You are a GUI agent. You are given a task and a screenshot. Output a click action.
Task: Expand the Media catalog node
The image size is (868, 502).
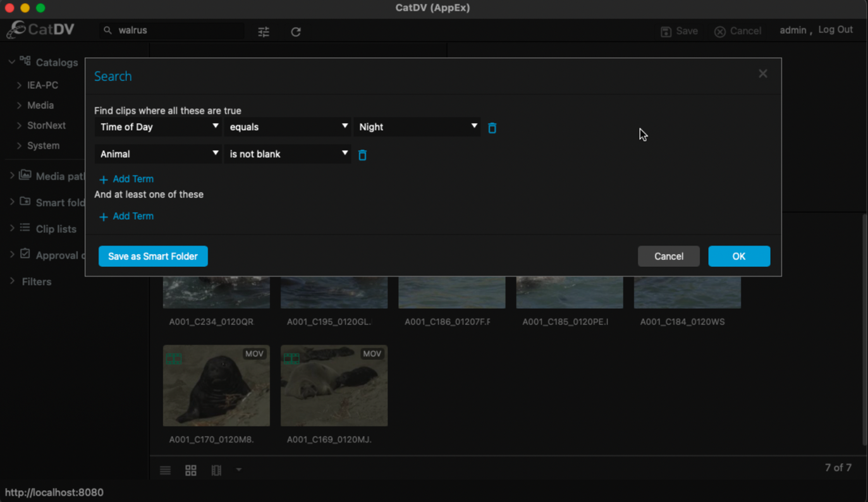tap(19, 106)
